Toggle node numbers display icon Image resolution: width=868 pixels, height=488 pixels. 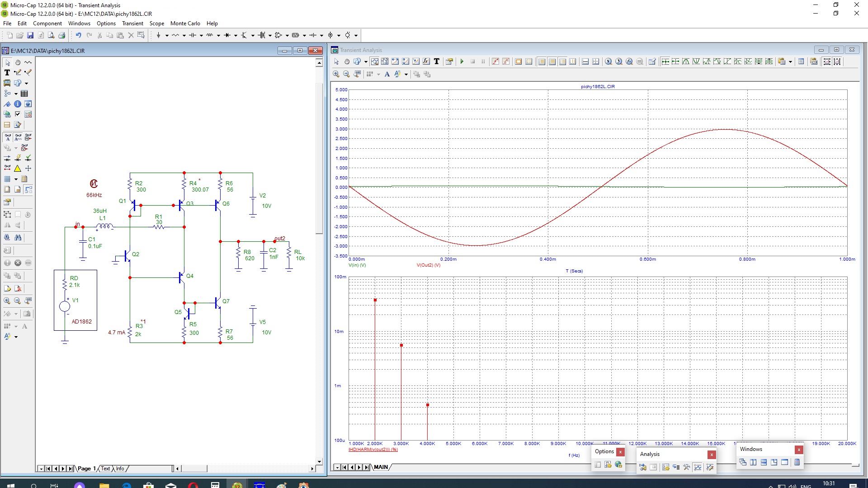(x=28, y=137)
